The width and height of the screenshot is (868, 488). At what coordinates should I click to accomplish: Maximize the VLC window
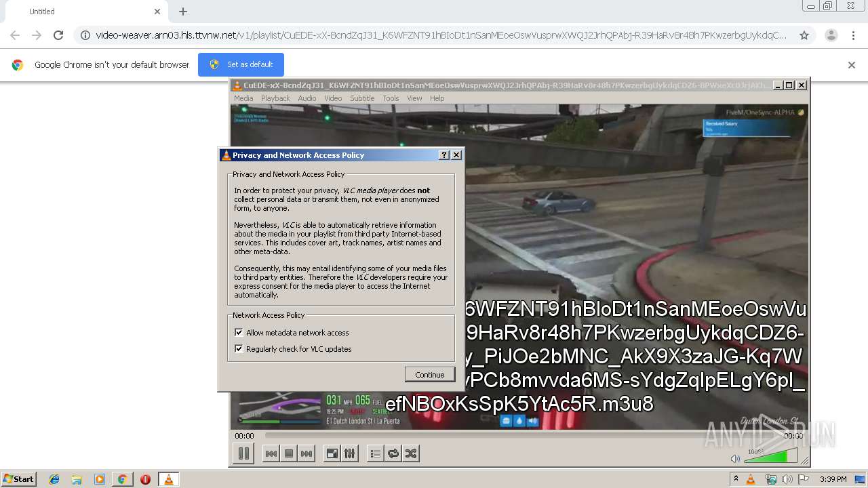(789, 85)
